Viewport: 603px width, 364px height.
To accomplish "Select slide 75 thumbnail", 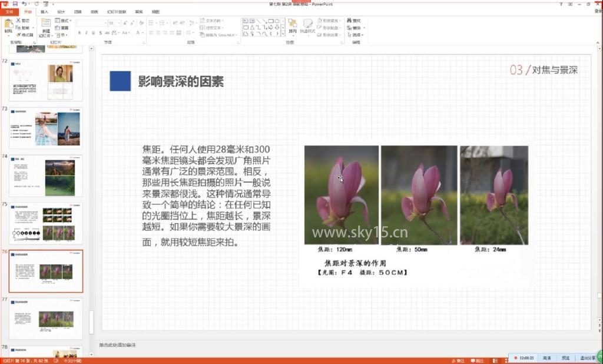I will click(46, 223).
